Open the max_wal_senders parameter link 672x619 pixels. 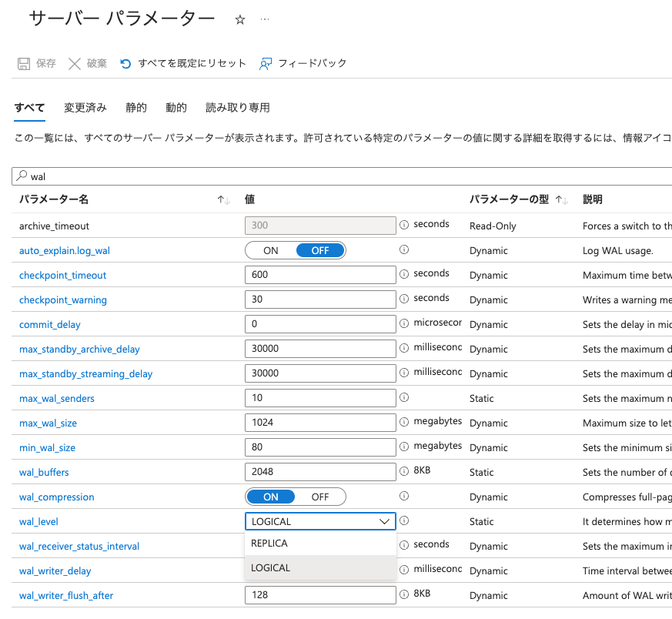56,399
